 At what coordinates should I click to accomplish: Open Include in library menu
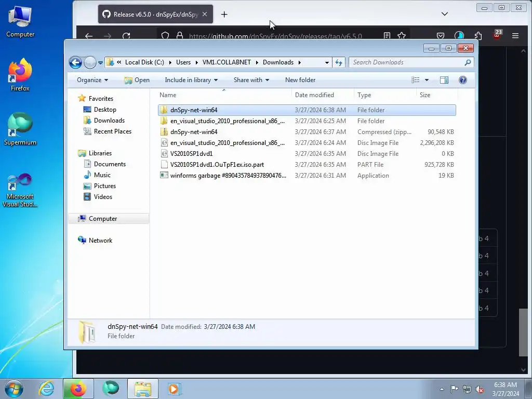[191, 80]
